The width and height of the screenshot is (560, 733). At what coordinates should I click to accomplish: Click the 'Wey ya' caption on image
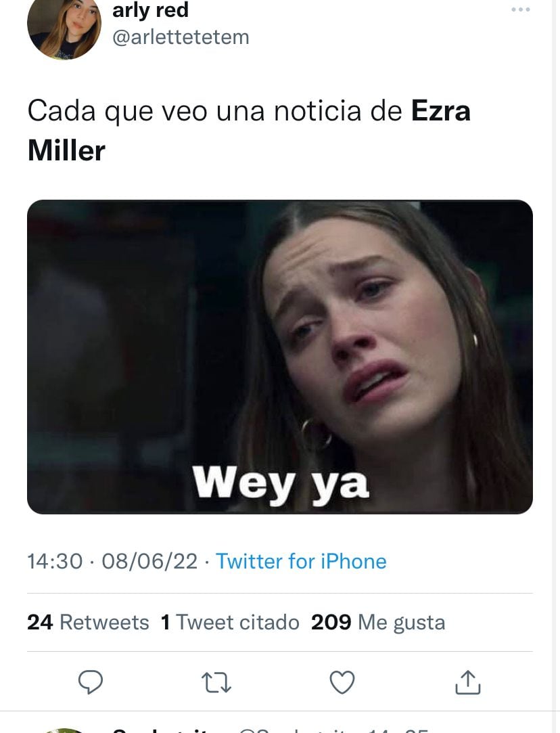[281, 484]
